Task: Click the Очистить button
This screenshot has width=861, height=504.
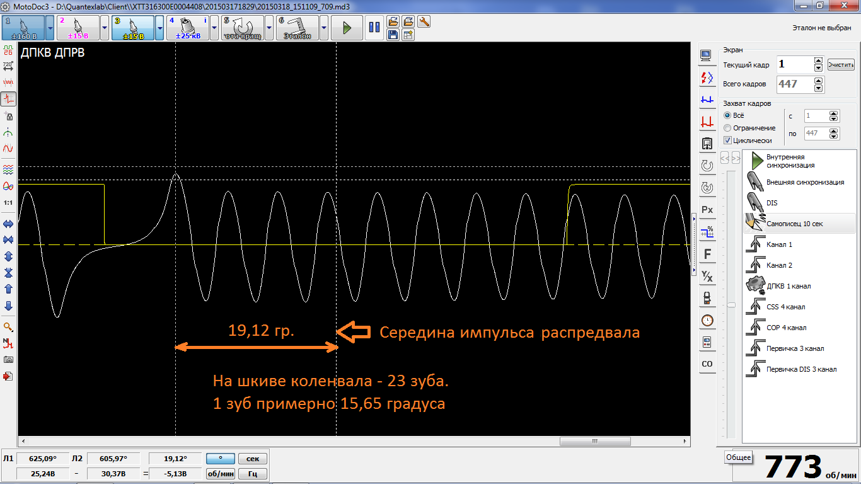Action: (841, 65)
